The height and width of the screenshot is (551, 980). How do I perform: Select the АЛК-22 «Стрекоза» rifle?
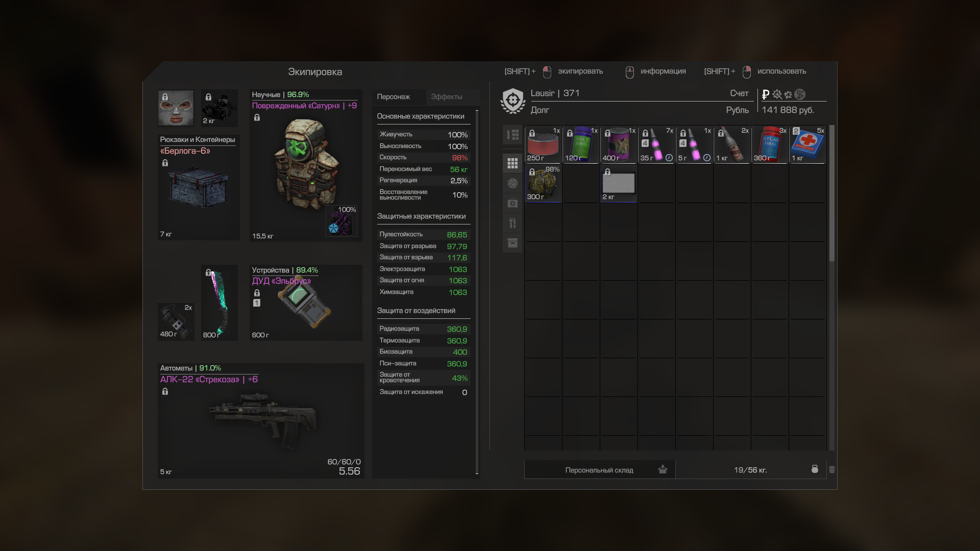pos(261,421)
